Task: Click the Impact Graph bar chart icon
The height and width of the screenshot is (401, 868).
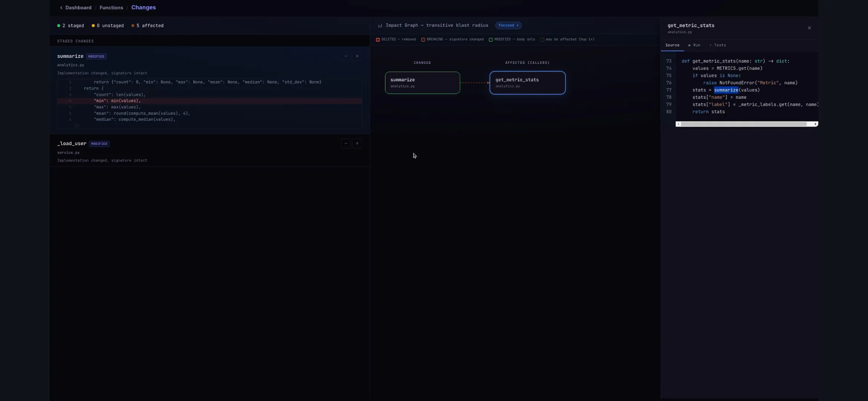Action: [380, 26]
